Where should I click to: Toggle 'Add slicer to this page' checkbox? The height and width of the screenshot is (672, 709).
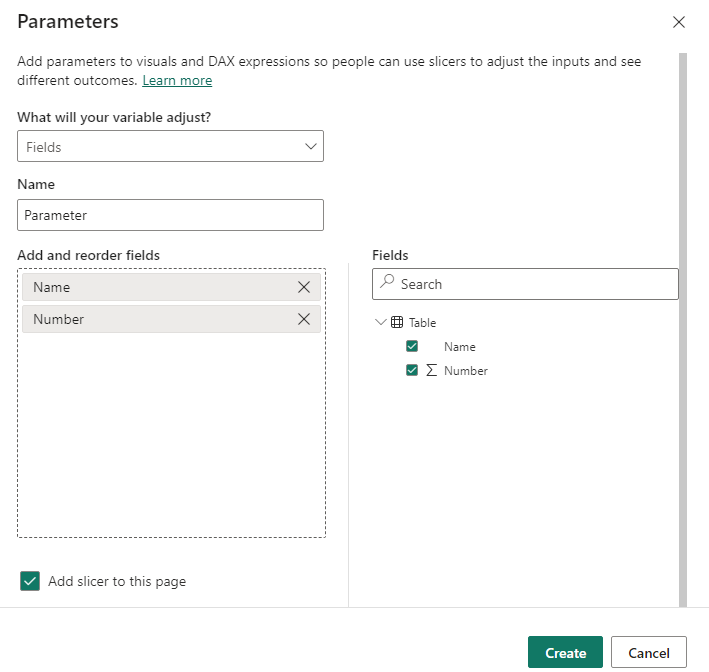point(30,581)
